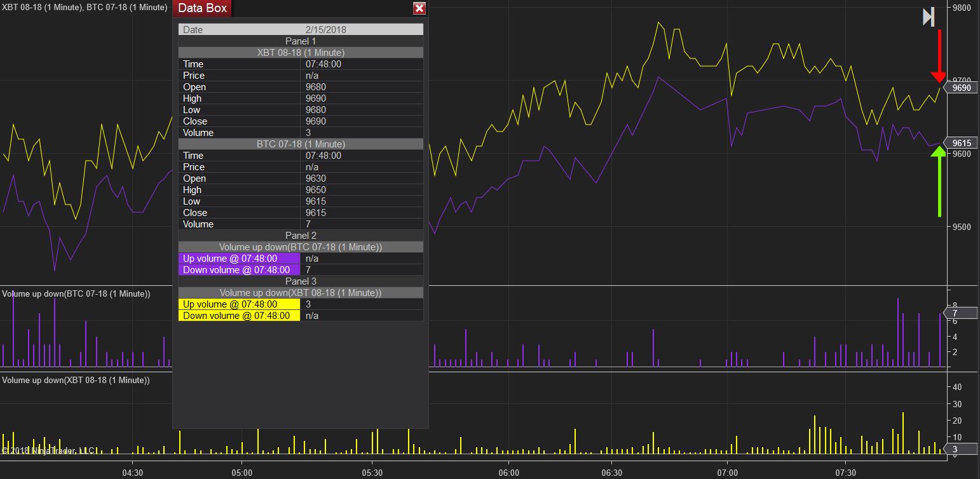This screenshot has height=479, width=980.
Task: Click the Volume up down(XBT 08-18) panel label
Action: [x=76, y=380]
